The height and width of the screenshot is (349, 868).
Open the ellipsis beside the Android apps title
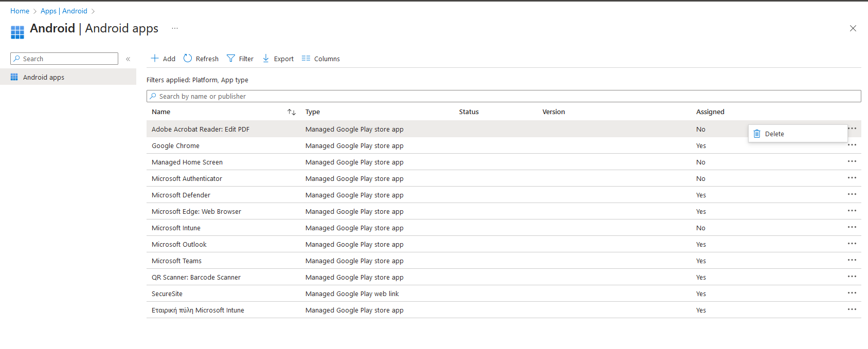point(175,28)
